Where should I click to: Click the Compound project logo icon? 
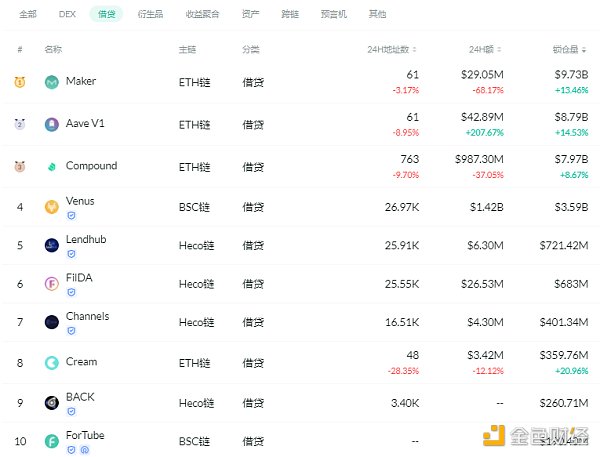(52, 167)
